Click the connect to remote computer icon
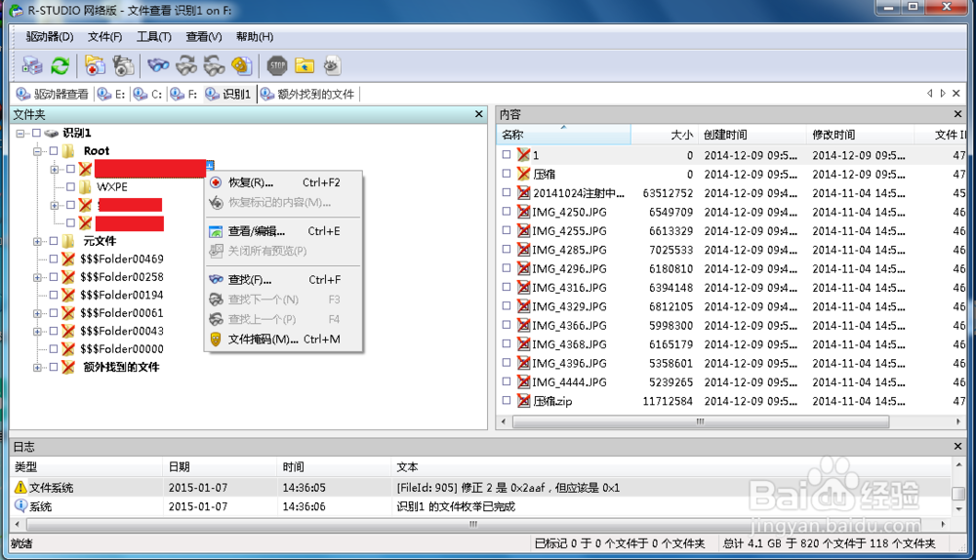 tap(32, 65)
